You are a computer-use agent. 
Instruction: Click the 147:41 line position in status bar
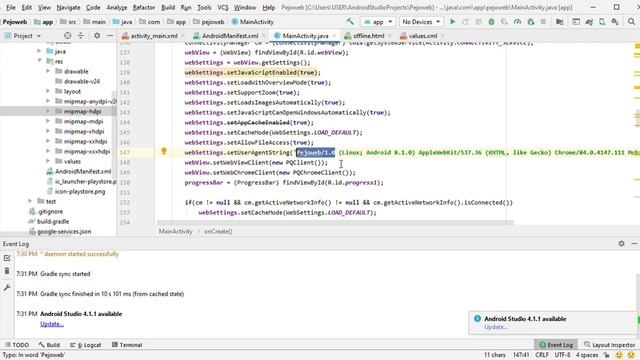(x=521, y=355)
